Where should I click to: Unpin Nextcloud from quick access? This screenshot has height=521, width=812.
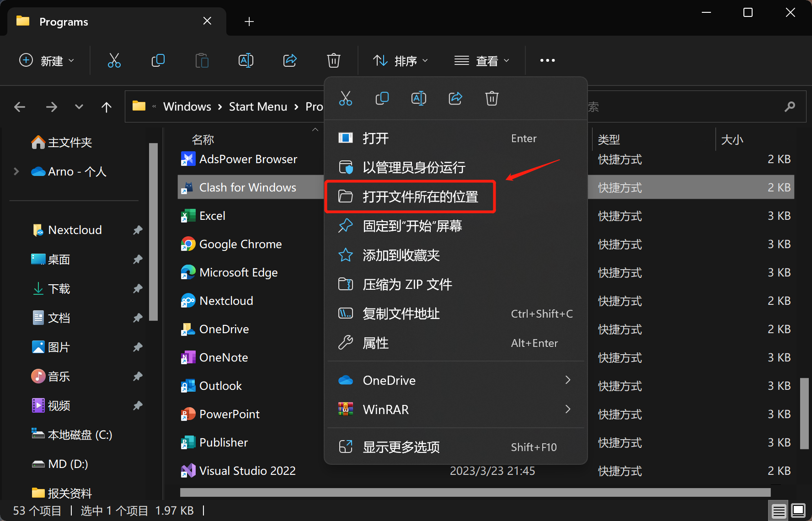click(138, 230)
